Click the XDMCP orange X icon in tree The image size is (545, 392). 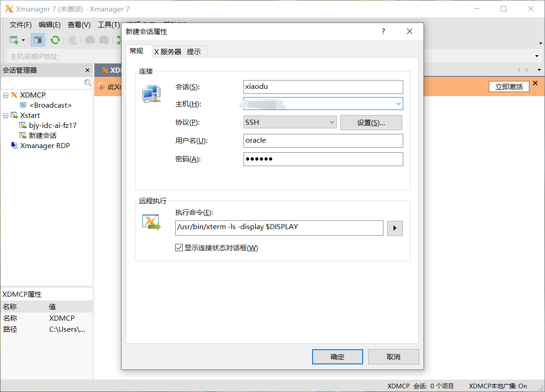[14, 95]
